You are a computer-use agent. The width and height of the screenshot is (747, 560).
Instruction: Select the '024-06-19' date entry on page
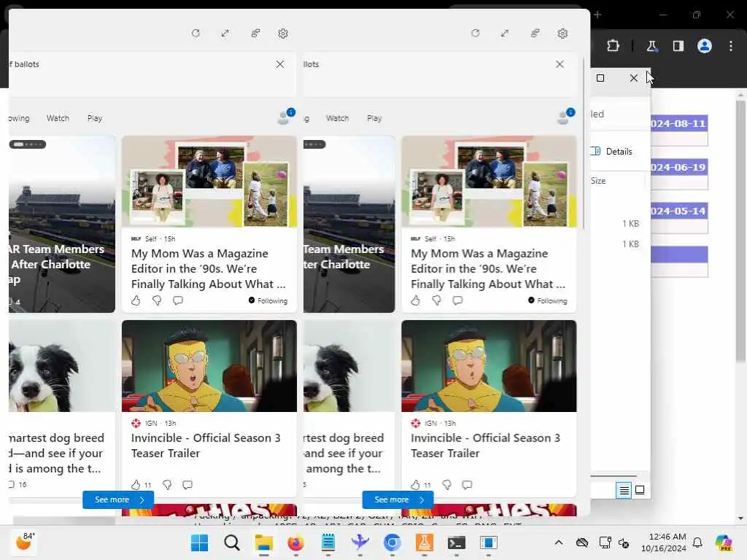tap(679, 168)
